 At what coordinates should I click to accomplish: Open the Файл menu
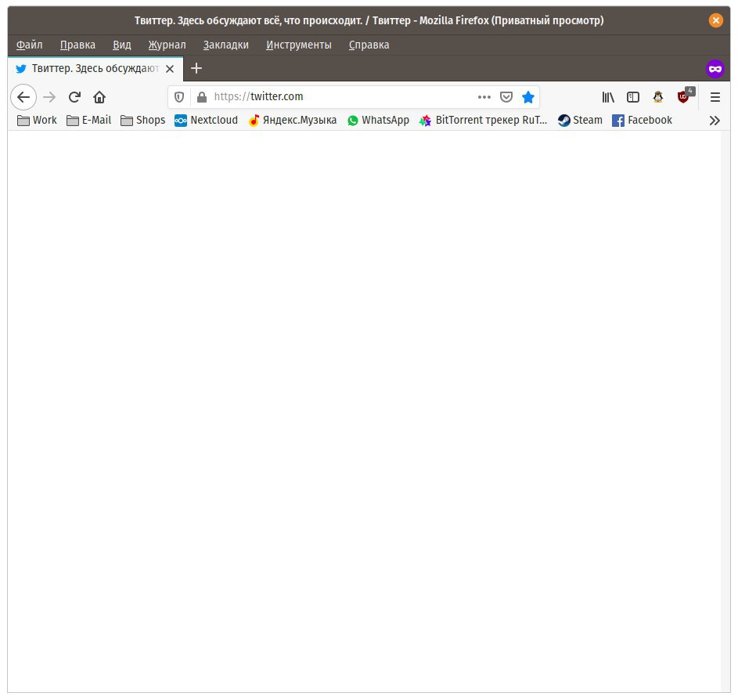(29, 45)
